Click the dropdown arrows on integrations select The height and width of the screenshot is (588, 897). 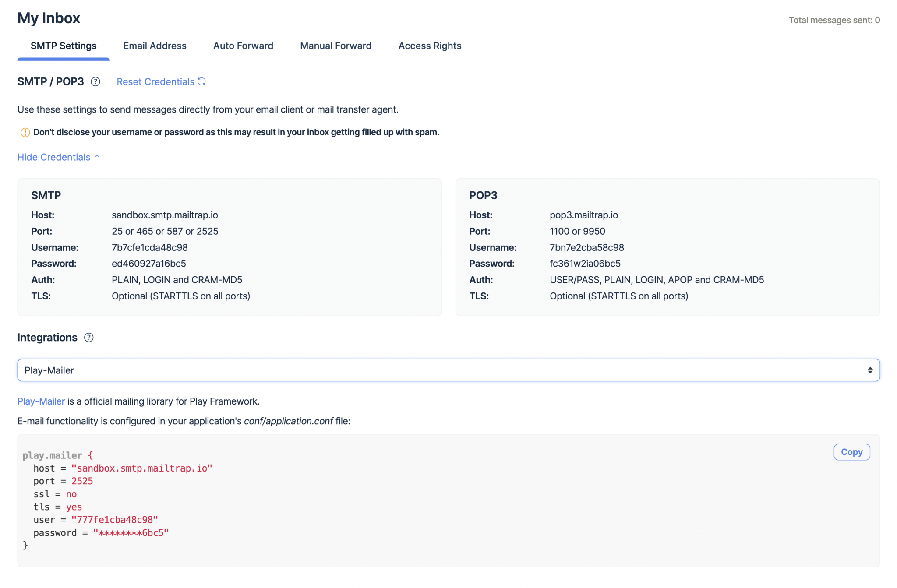point(870,370)
